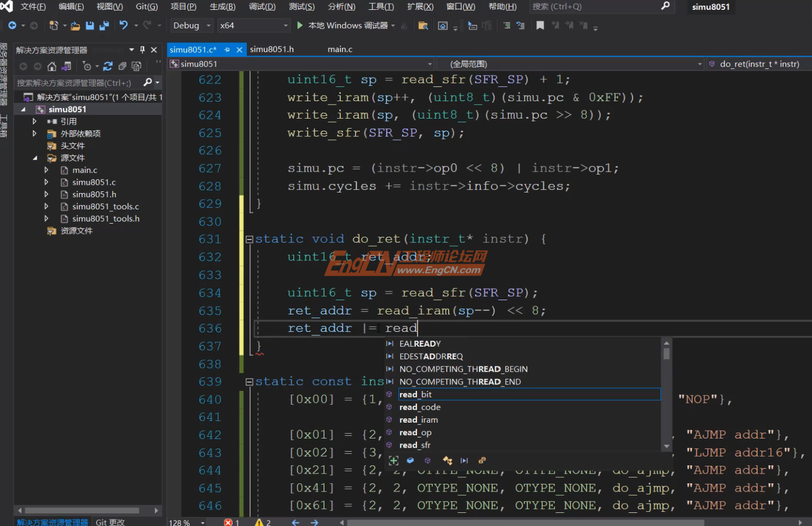Open the 调试(D) menu
The image size is (812, 526).
tap(262, 7)
